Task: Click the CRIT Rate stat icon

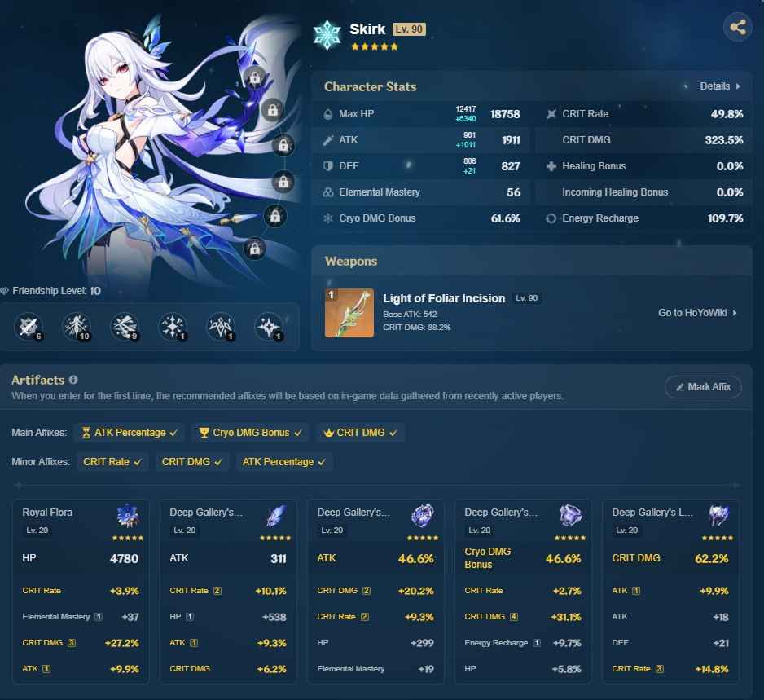Action: pos(551,114)
